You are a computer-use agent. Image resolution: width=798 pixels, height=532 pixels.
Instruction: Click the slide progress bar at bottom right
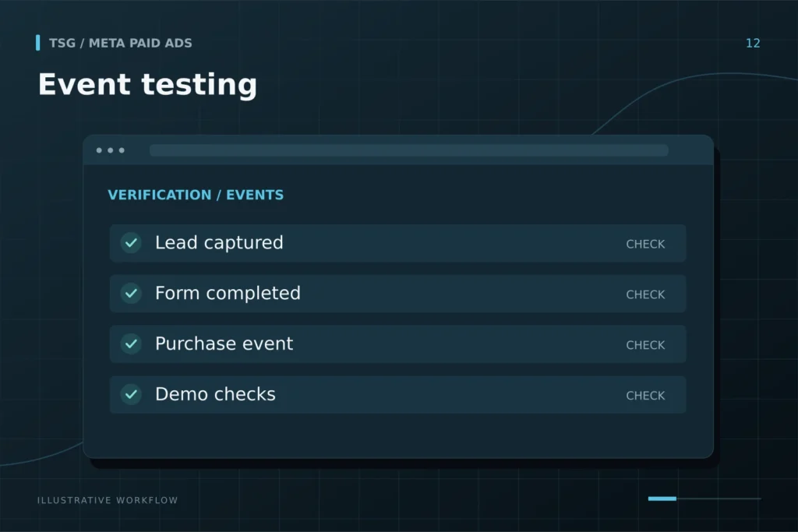tap(704, 499)
